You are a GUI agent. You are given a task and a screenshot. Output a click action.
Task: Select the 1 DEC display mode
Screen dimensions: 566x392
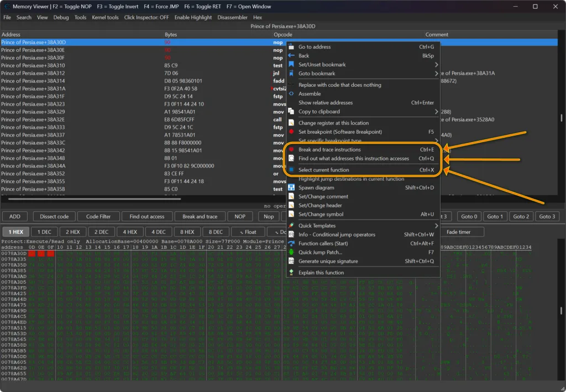pyautogui.click(x=44, y=232)
